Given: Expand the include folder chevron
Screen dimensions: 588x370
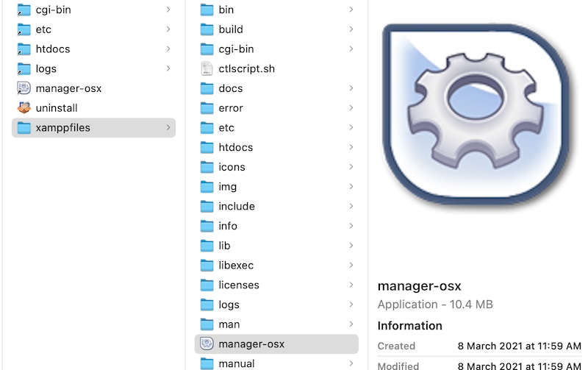Looking at the screenshot, I should pyautogui.click(x=351, y=207).
